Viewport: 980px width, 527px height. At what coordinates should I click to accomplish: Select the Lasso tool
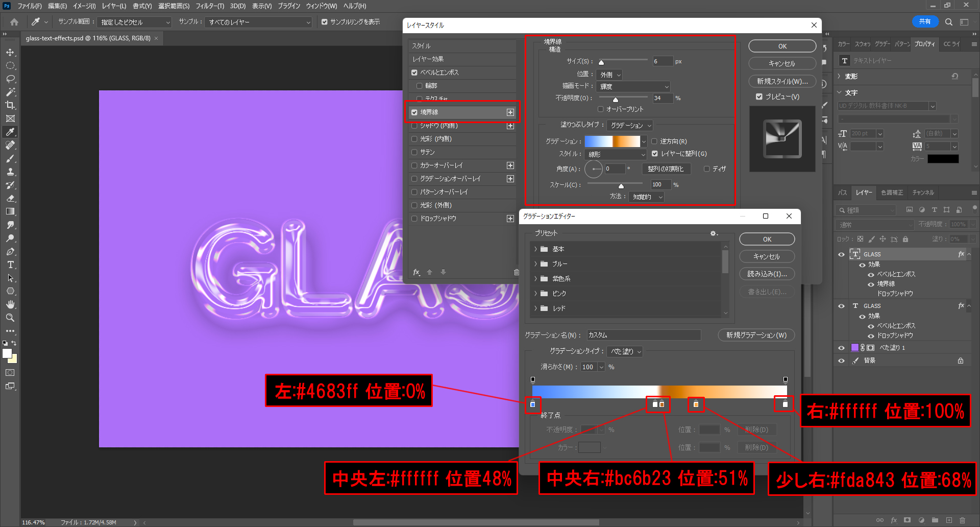pyautogui.click(x=10, y=79)
